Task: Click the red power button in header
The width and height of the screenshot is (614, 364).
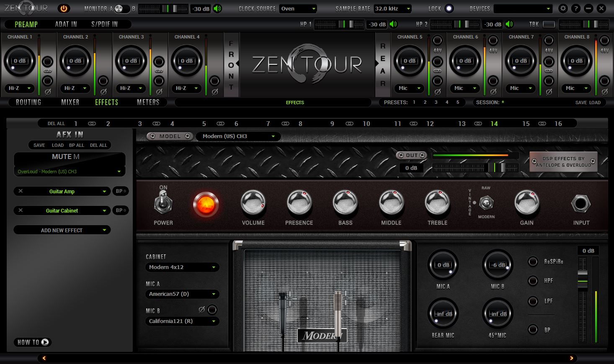Action: [64, 8]
